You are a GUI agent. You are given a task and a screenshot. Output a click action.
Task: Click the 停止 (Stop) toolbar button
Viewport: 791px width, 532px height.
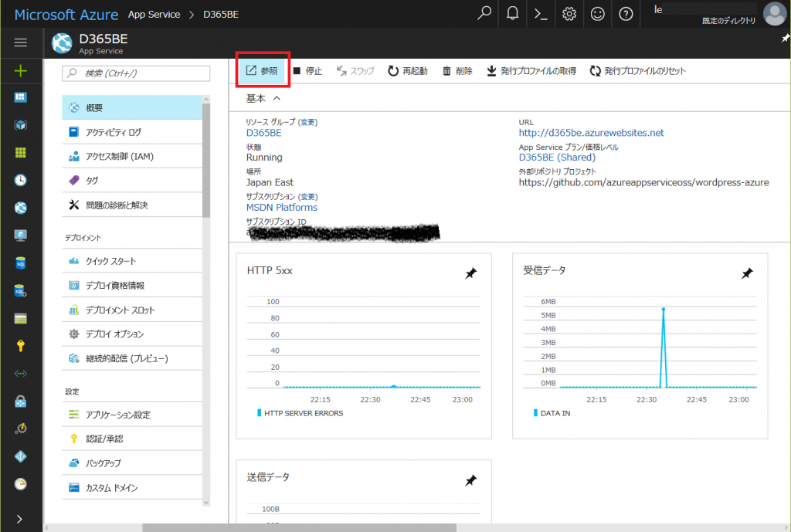[307, 71]
